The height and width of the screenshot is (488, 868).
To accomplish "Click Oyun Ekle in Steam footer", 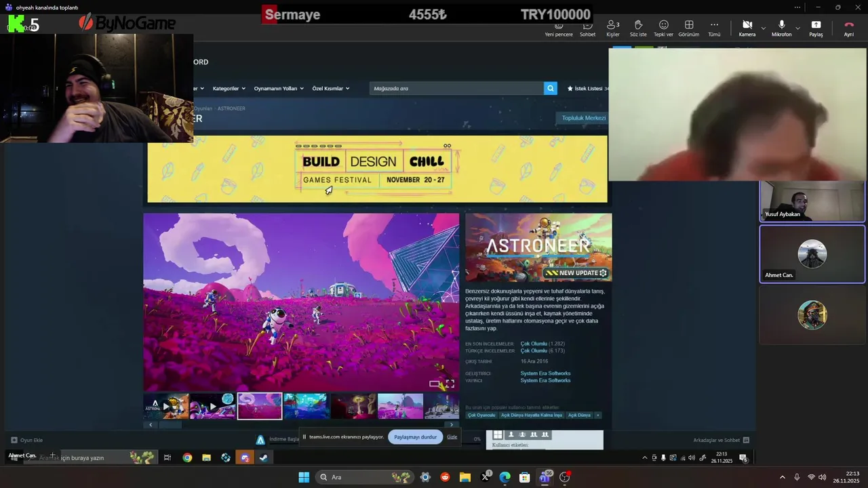I will coord(27,440).
